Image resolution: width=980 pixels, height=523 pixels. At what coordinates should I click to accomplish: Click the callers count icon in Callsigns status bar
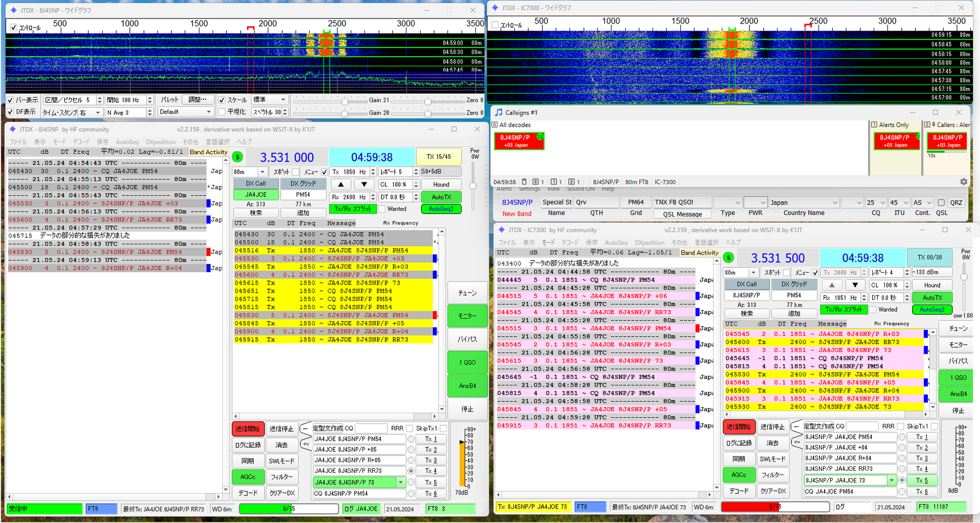(x=571, y=182)
